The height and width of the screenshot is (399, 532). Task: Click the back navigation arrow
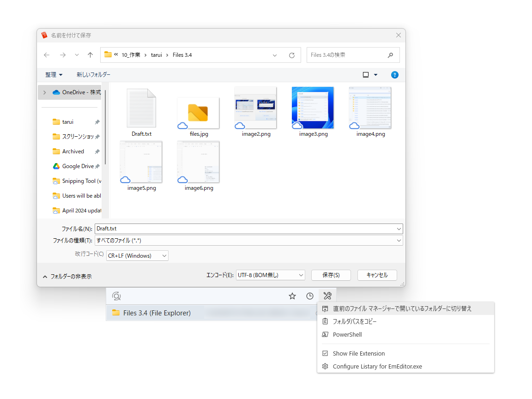[47, 55]
